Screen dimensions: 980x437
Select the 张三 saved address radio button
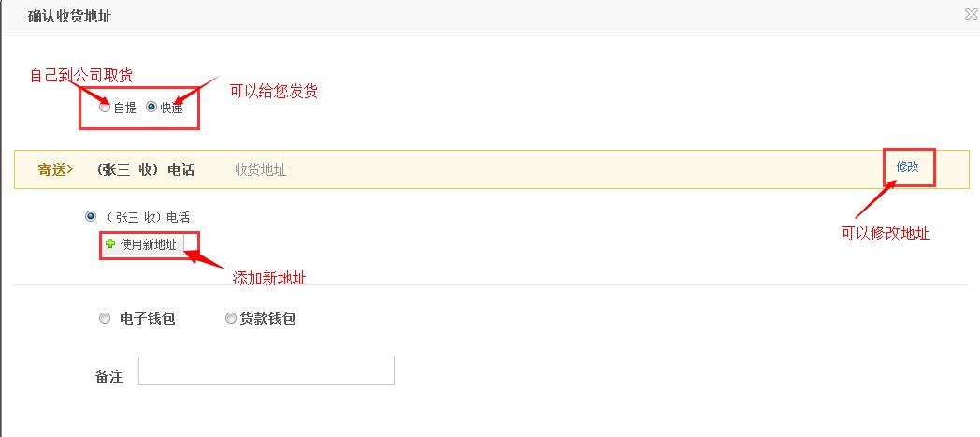pos(92,216)
